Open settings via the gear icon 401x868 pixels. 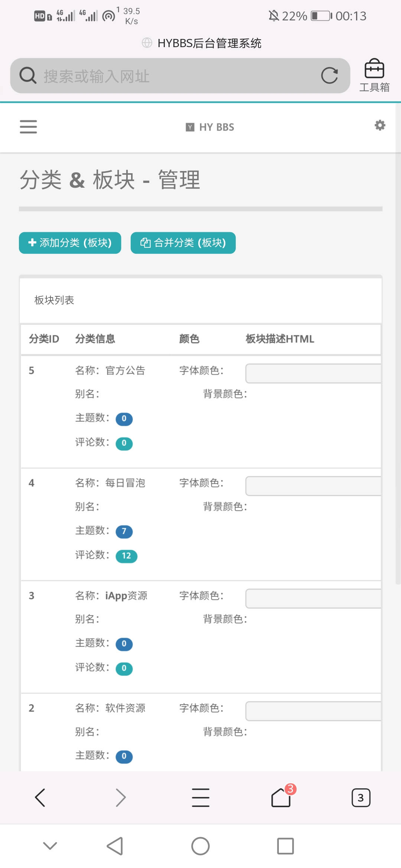pos(379,125)
